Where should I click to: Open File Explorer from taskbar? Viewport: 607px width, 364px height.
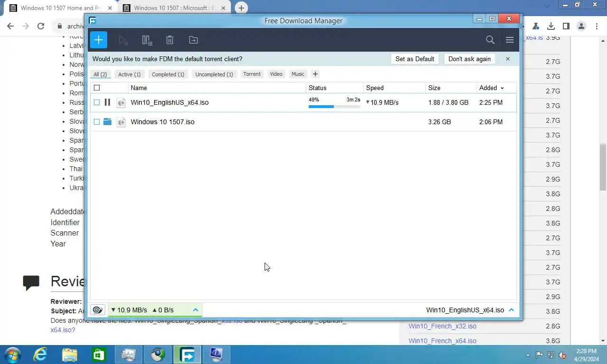[x=70, y=355]
